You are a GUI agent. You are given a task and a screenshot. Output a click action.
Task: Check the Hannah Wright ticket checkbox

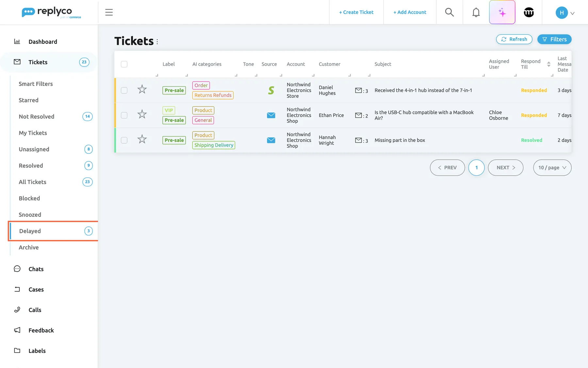[x=124, y=140]
